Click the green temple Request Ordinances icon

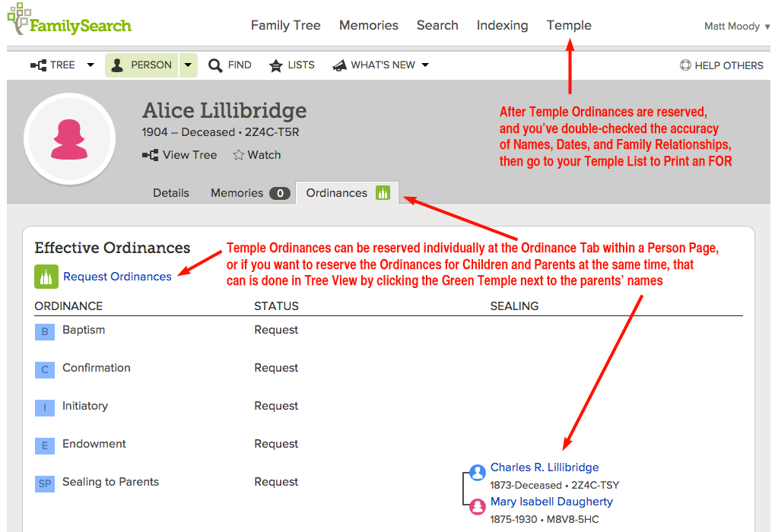coord(46,277)
